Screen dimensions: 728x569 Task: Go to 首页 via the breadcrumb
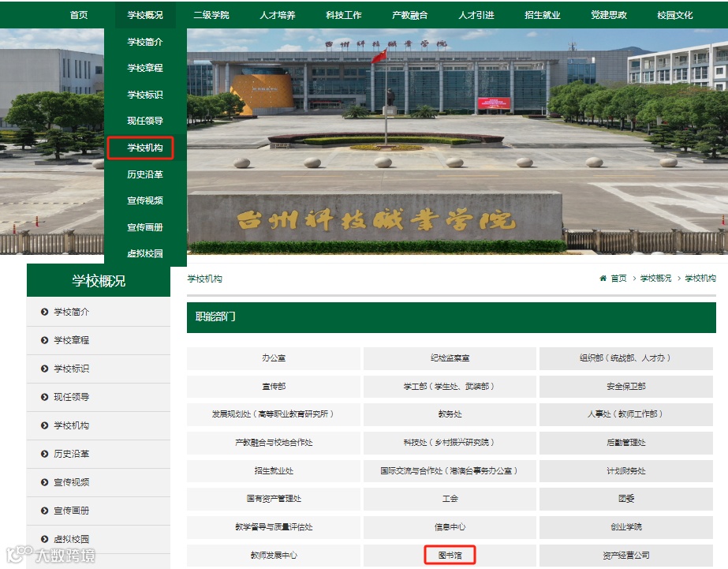coord(619,279)
